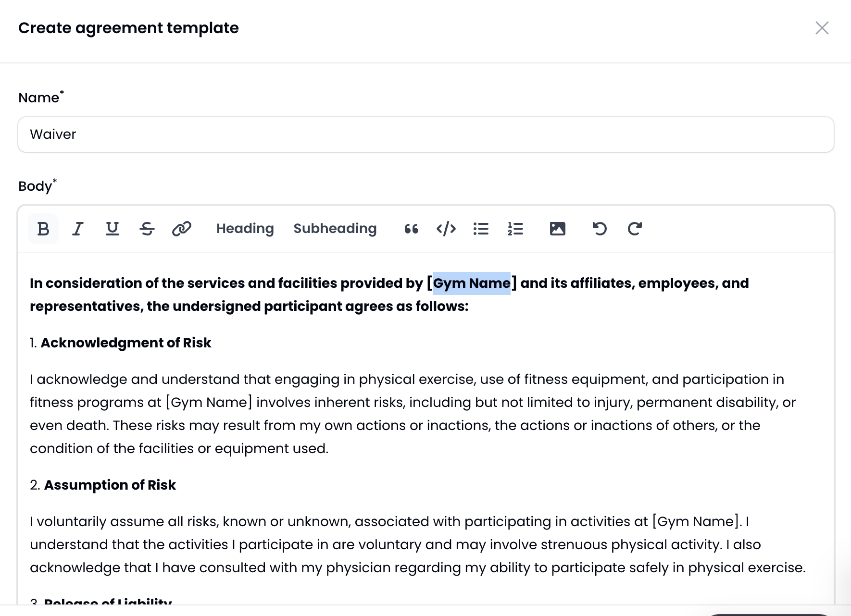Image resolution: width=851 pixels, height=616 pixels.
Task: Apply Subheading style
Action: (335, 229)
